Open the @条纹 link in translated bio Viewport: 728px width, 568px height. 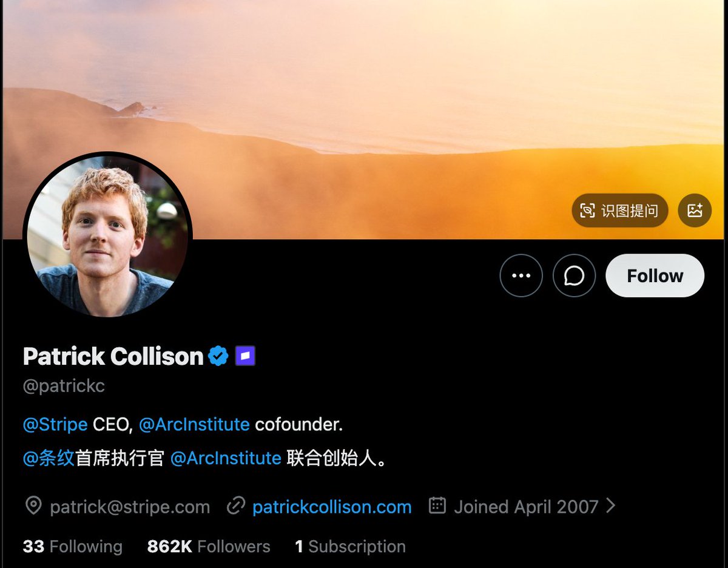(x=49, y=458)
